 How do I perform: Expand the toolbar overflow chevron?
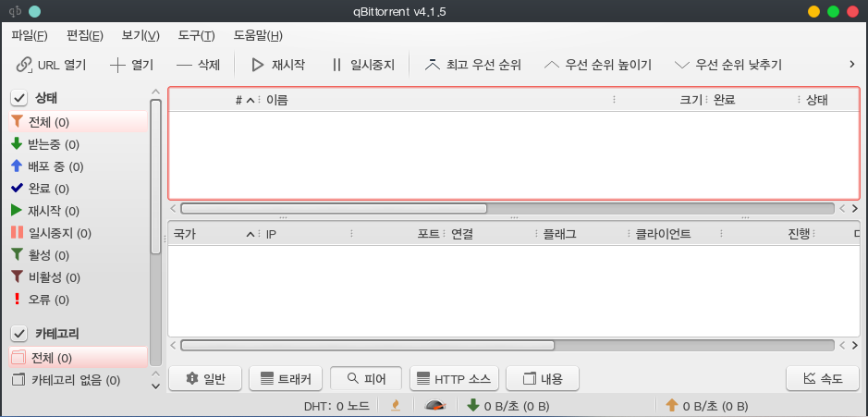click(x=852, y=65)
